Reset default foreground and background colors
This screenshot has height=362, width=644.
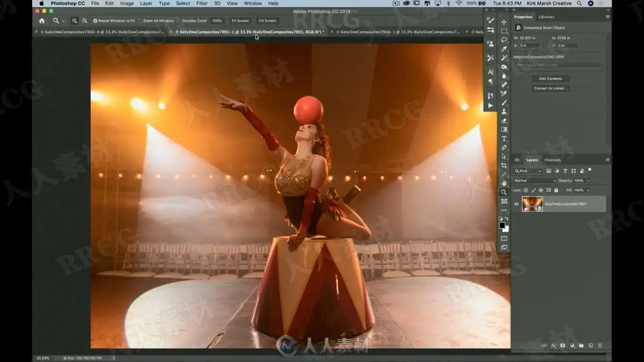click(501, 219)
